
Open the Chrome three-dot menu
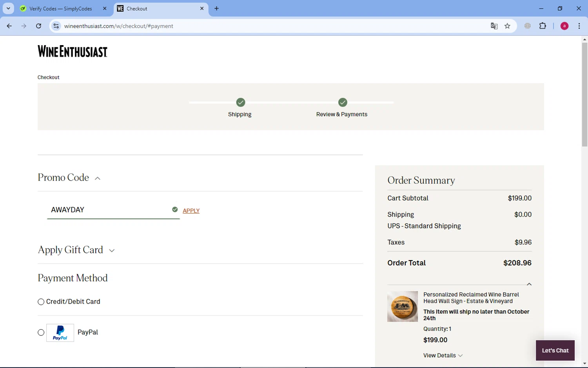tap(579, 26)
